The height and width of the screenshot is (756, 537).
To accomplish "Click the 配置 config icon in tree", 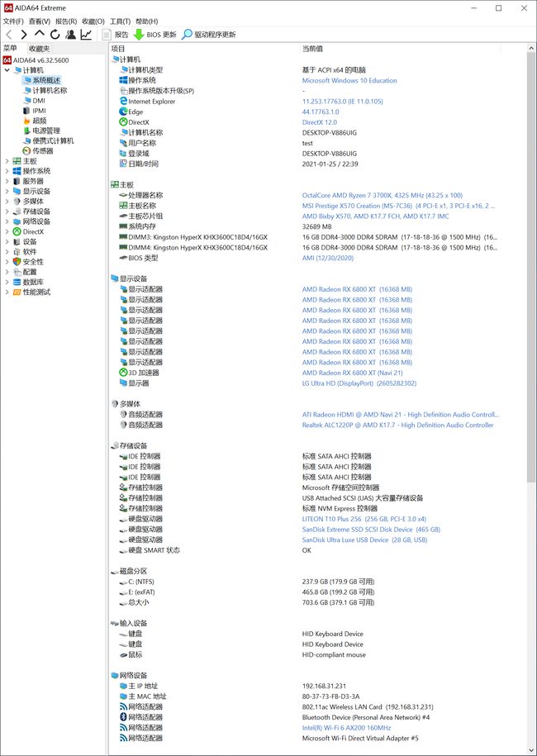I will pyautogui.click(x=17, y=272).
